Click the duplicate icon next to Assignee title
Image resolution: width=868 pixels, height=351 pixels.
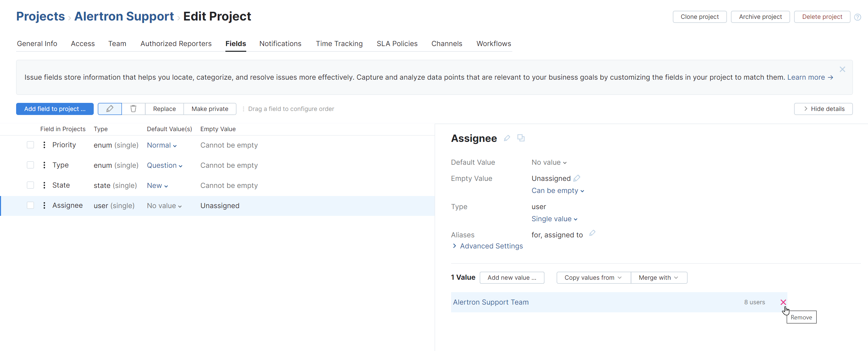[x=521, y=138]
